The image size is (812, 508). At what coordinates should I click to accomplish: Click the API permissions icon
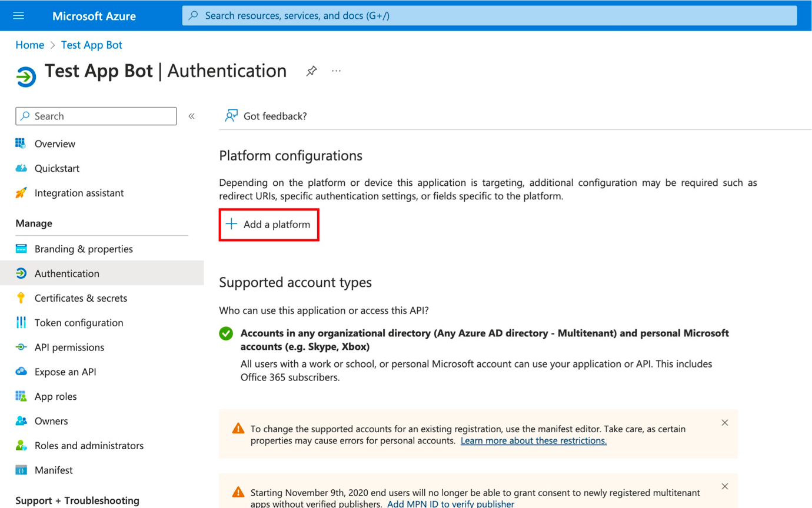(x=21, y=347)
